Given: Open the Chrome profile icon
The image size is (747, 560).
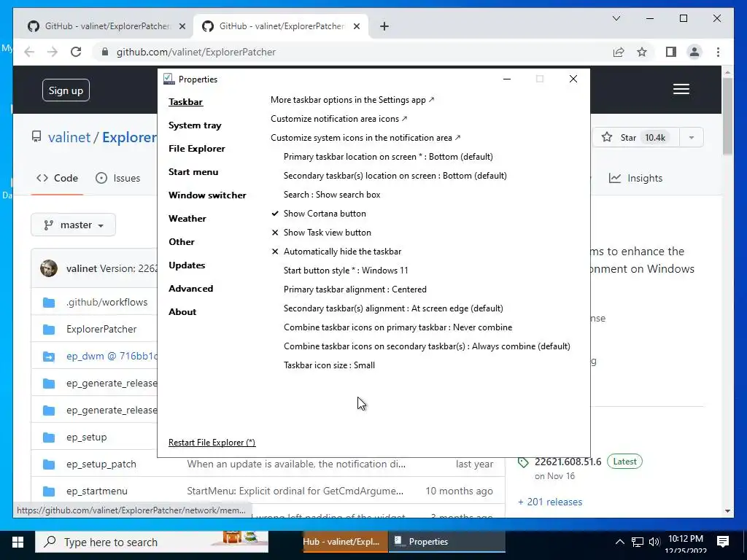Looking at the screenshot, I should click(694, 52).
